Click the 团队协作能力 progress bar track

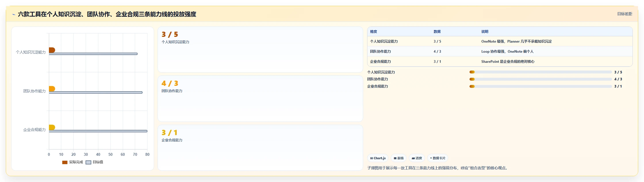coord(540,79)
